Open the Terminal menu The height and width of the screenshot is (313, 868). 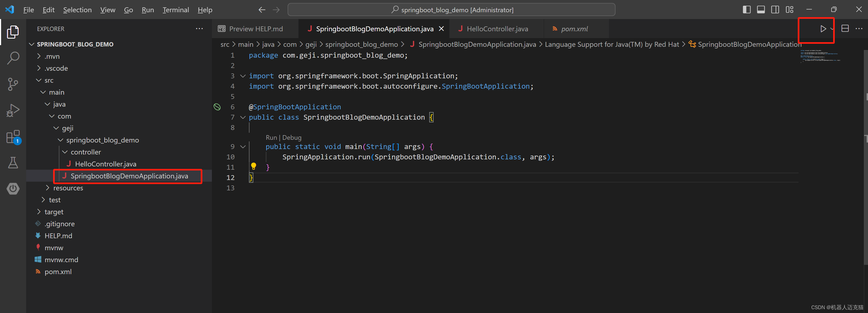pos(176,10)
